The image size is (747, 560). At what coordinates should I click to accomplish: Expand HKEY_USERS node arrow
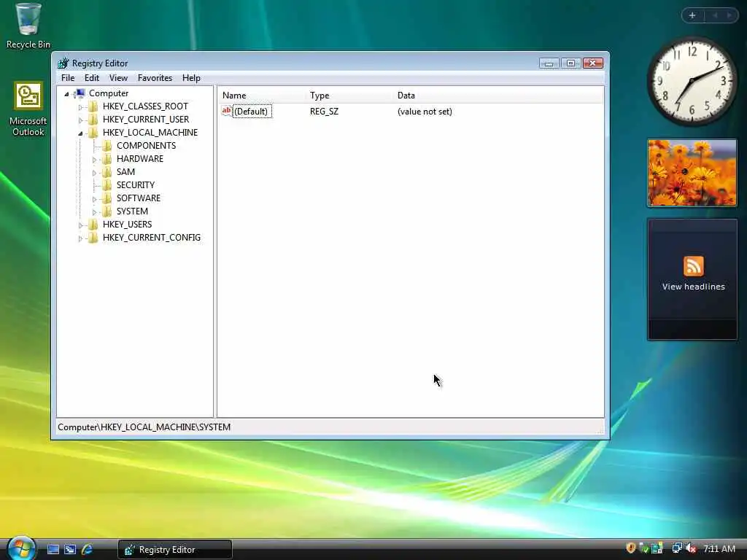click(80, 225)
